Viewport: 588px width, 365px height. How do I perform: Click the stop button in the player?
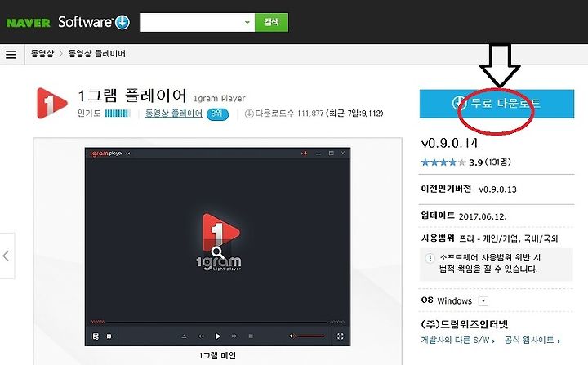[251, 336]
